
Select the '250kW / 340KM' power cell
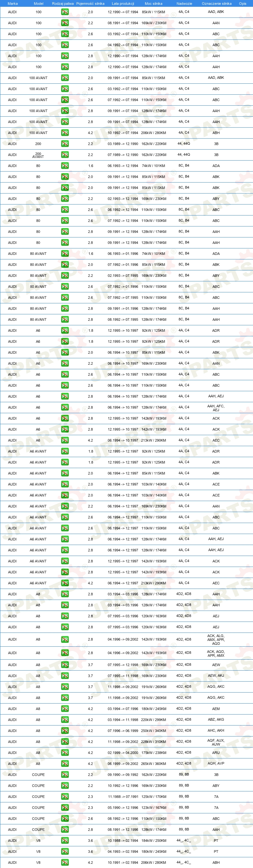point(153,730)
